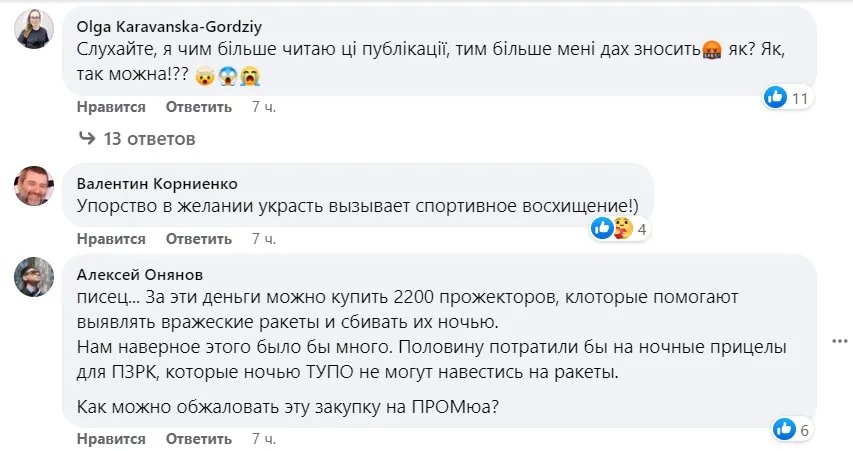Click the 7 ч. timestamp on Валентин's comment

click(x=264, y=239)
